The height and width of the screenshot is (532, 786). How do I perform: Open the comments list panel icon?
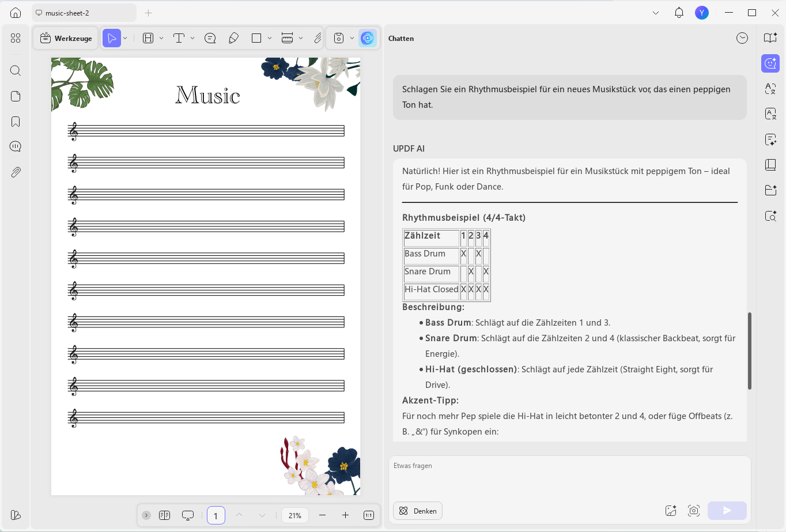point(16,146)
